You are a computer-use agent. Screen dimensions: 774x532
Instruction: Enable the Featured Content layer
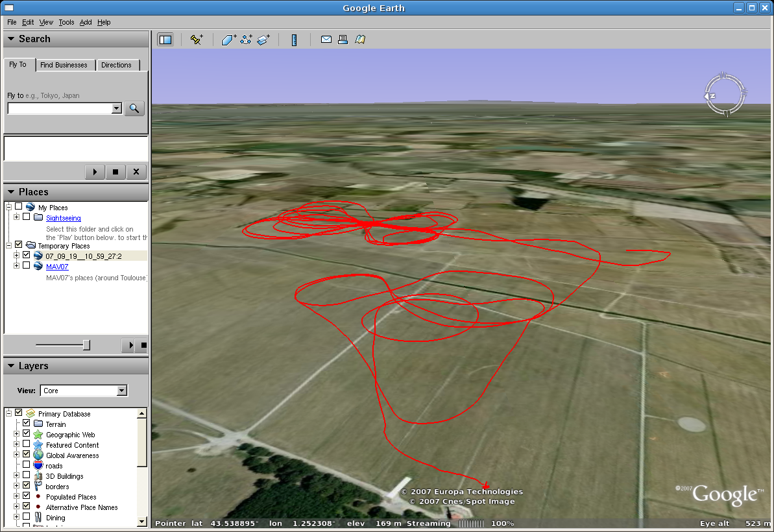tap(26, 444)
